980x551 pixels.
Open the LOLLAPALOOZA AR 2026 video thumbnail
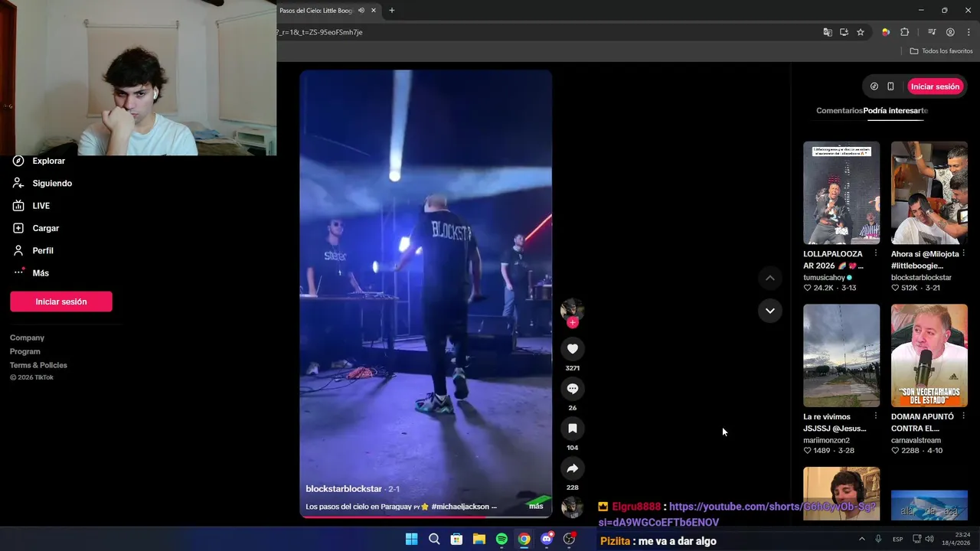pos(841,193)
